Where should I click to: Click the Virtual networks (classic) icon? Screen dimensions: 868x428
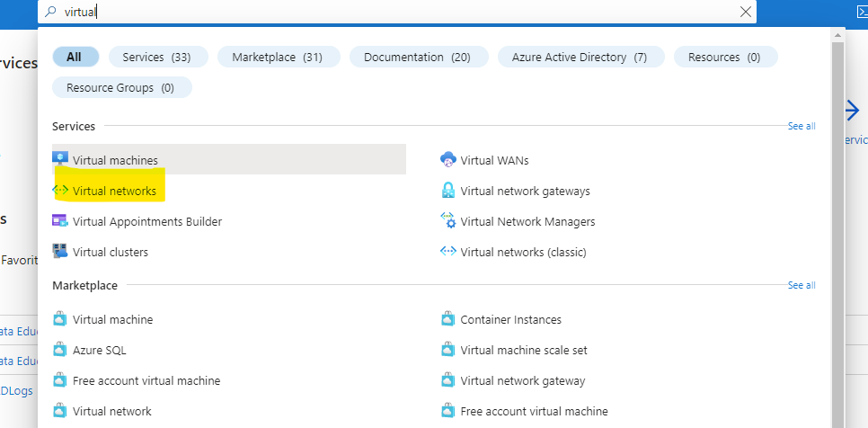(447, 252)
